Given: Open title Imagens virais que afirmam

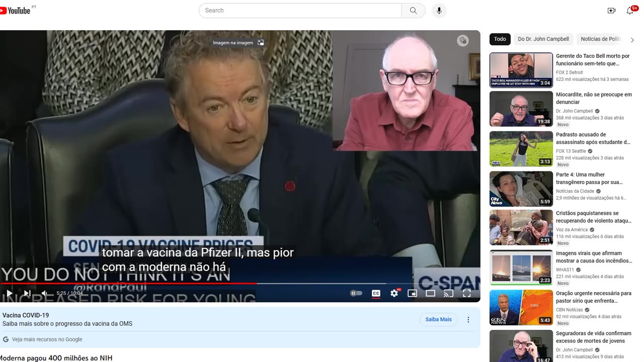Looking at the screenshot, I should 594,257.
